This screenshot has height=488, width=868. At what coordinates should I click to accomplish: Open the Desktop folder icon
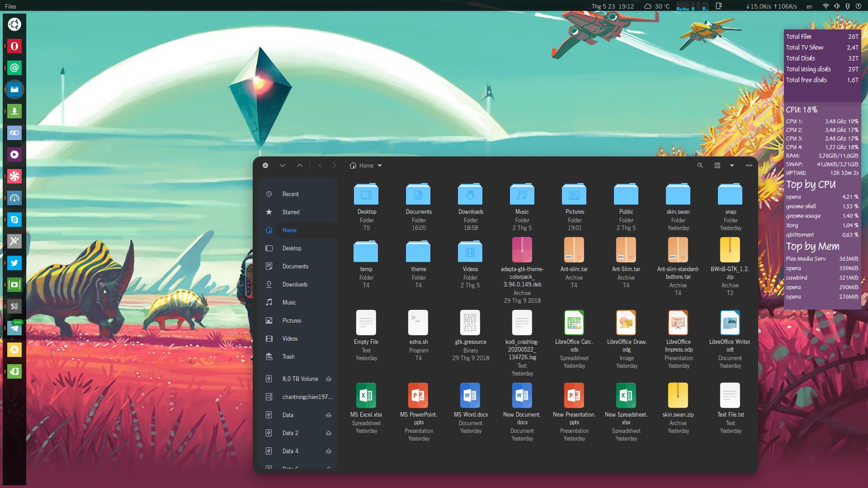click(366, 194)
